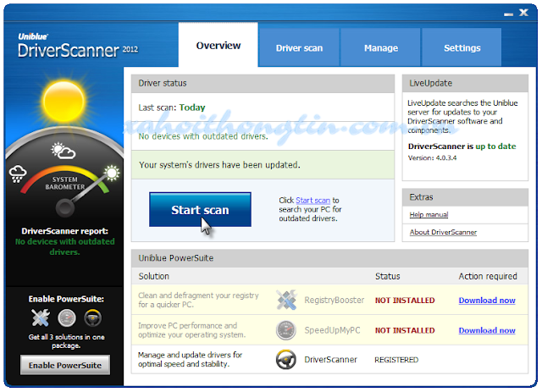Follow the inline Start scan link
Viewport: 542px width, 392px height.
click(312, 200)
